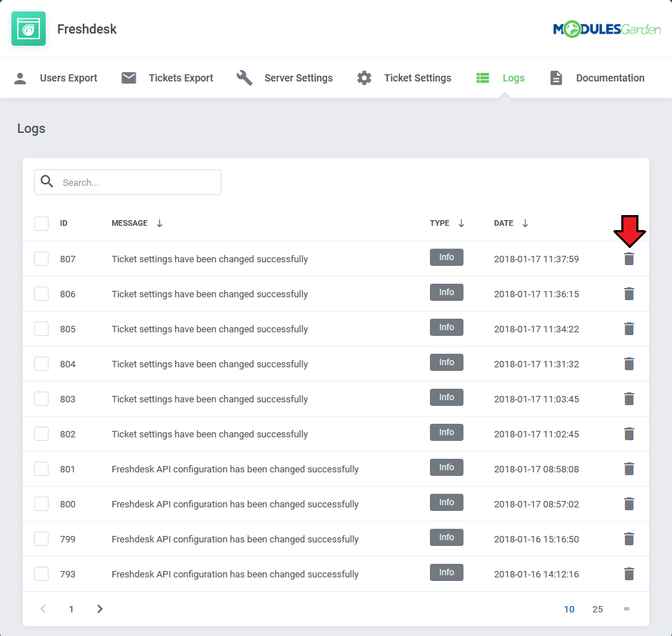Click date 2018-01-17 08:58:08
The image size is (672, 636).
536,469
